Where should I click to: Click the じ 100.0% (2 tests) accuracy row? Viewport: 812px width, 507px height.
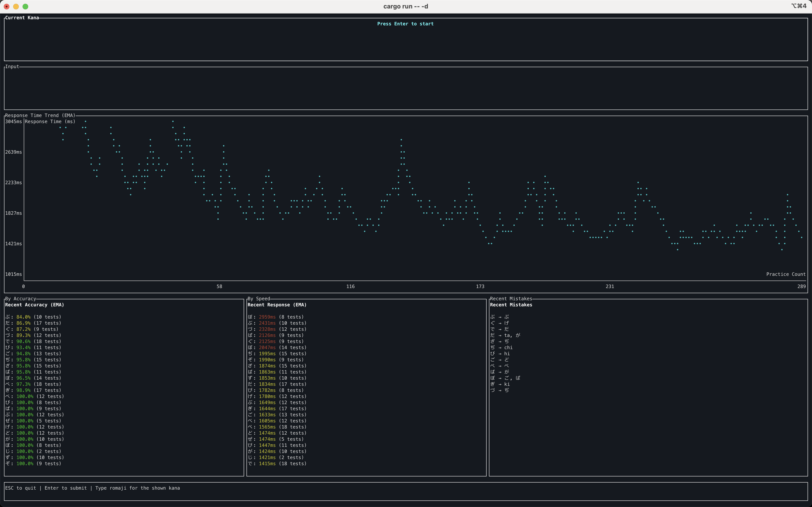pos(33,451)
